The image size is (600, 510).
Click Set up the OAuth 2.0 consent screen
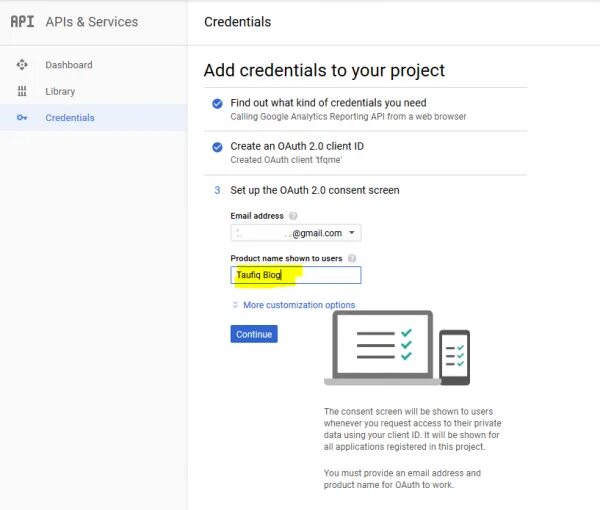click(315, 190)
